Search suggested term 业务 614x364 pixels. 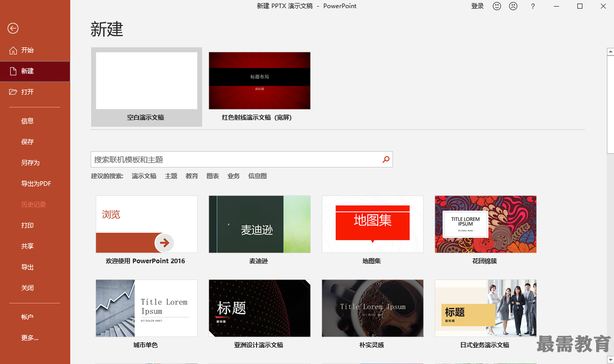coord(234,176)
